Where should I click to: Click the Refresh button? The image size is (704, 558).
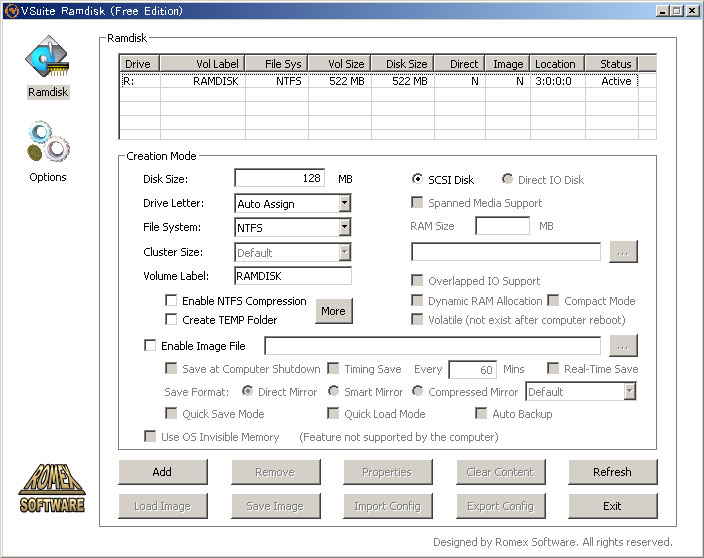(613, 472)
